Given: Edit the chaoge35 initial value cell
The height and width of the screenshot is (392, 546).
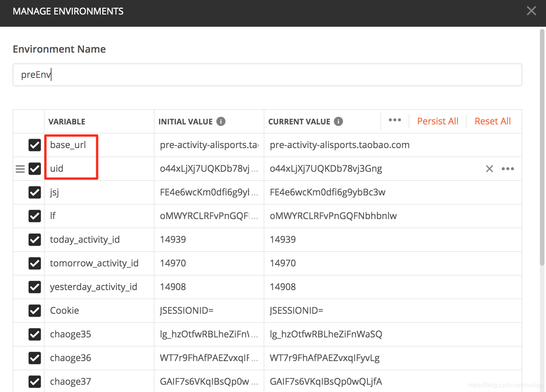Looking at the screenshot, I should click(209, 334).
